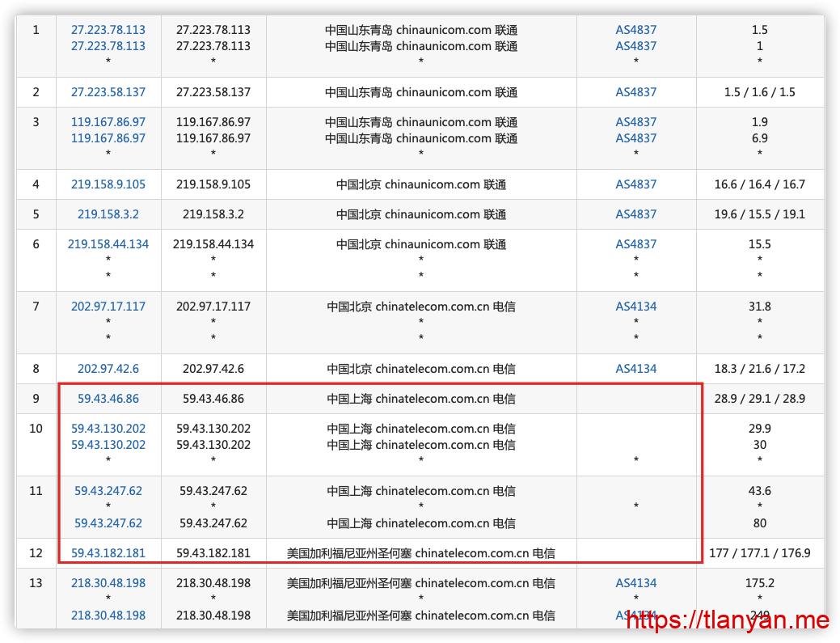The height and width of the screenshot is (643, 840).
Task: Click the red tlanyan.me watermark URL
Action: 728,621
